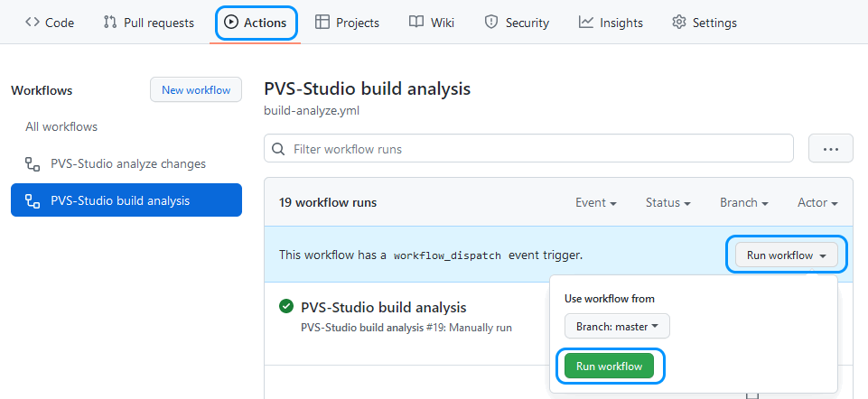Click the Filter workflow runs search field

point(528,149)
